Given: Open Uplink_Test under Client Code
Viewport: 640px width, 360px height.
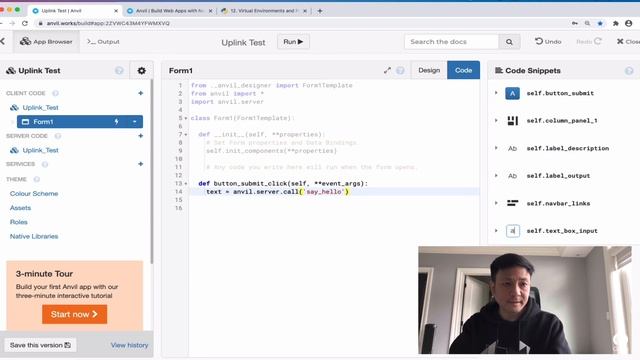Looking at the screenshot, I should 40,107.
